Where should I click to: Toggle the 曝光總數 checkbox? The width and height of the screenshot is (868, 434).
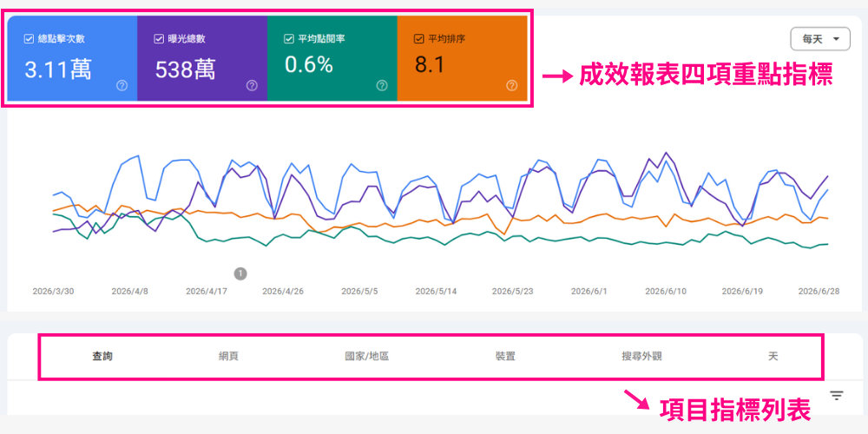pos(159,39)
